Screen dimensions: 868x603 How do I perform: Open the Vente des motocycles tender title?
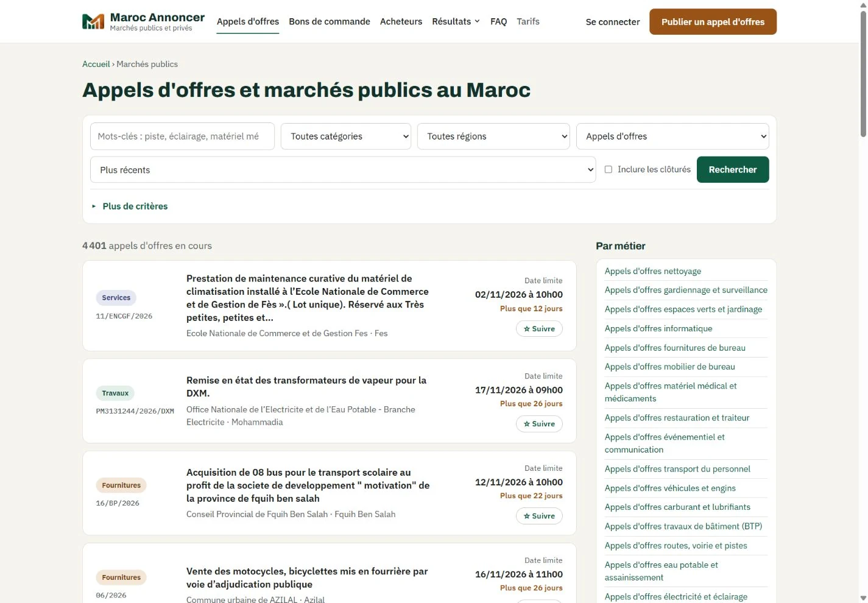point(307,578)
